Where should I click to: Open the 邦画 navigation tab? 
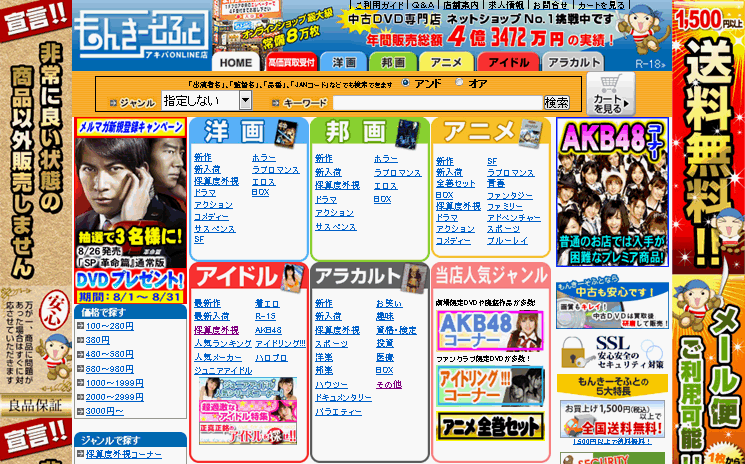[393, 62]
